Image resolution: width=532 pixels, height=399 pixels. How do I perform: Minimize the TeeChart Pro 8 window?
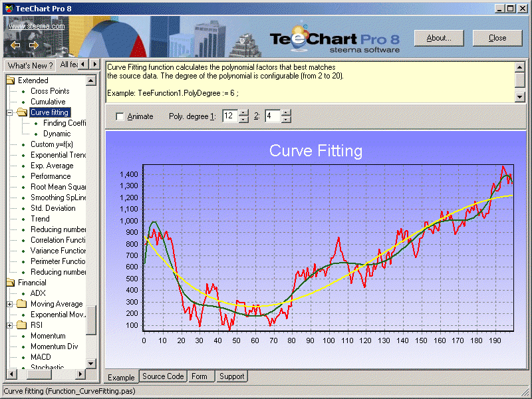click(x=499, y=9)
